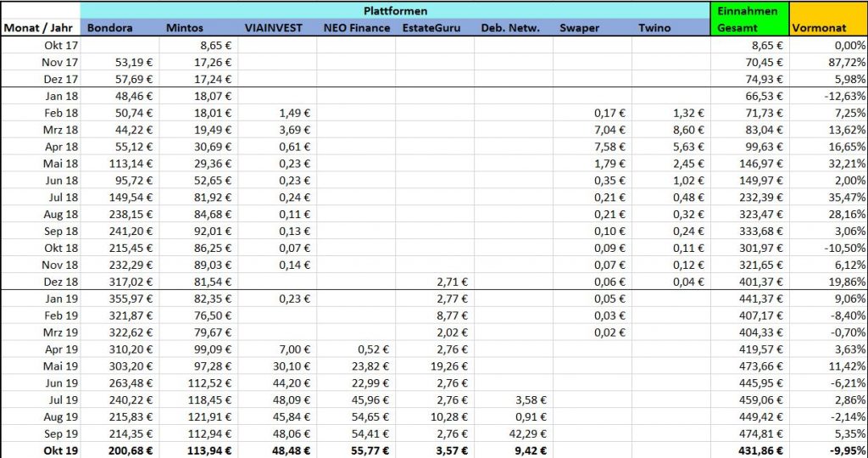Select Bondora value 149,54 € in Jul 18

coord(120,197)
